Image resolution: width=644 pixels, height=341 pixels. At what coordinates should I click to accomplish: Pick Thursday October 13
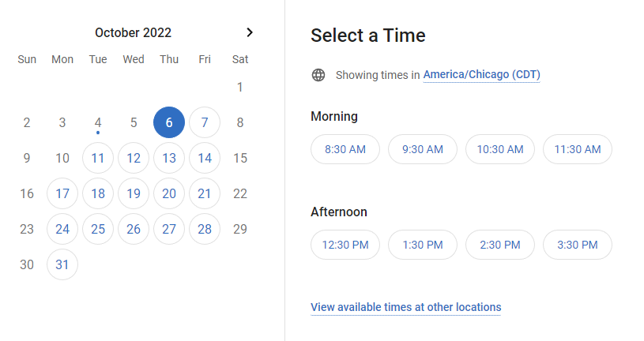click(169, 158)
